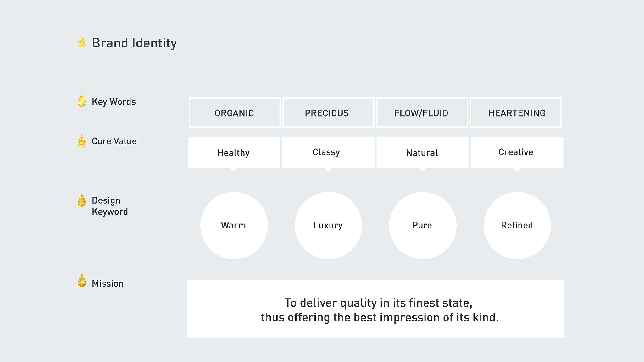Screen dimensions: 644x362
Task: Click the Warm design keyword circle
Action: [234, 226]
